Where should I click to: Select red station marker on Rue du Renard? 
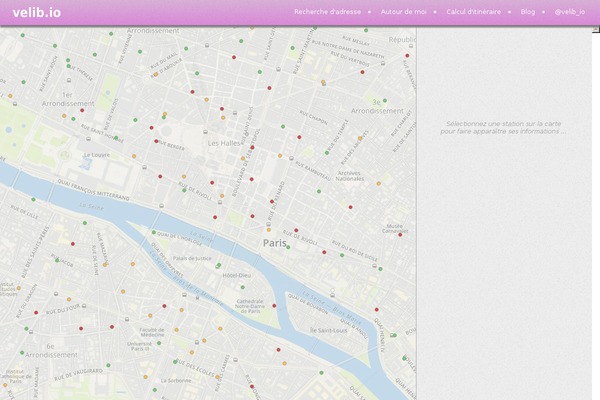pyautogui.click(x=272, y=201)
